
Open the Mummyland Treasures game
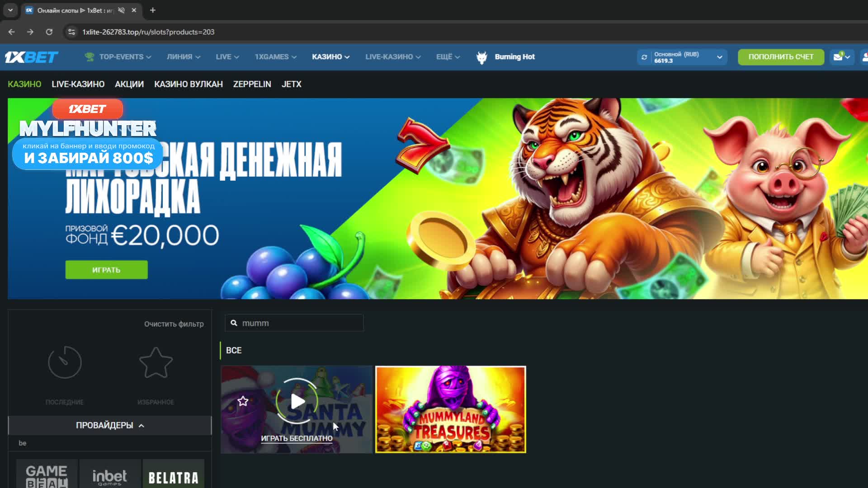point(451,409)
